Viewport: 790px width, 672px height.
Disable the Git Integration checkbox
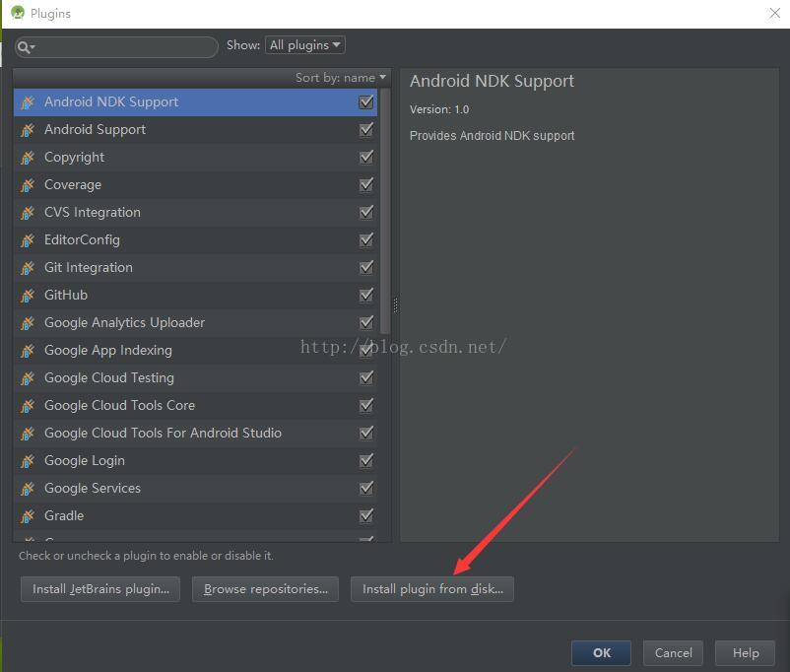click(x=366, y=267)
